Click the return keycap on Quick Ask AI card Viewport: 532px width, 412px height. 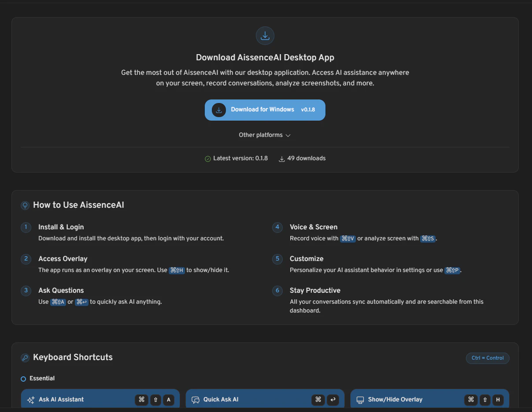click(x=333, y=400)
